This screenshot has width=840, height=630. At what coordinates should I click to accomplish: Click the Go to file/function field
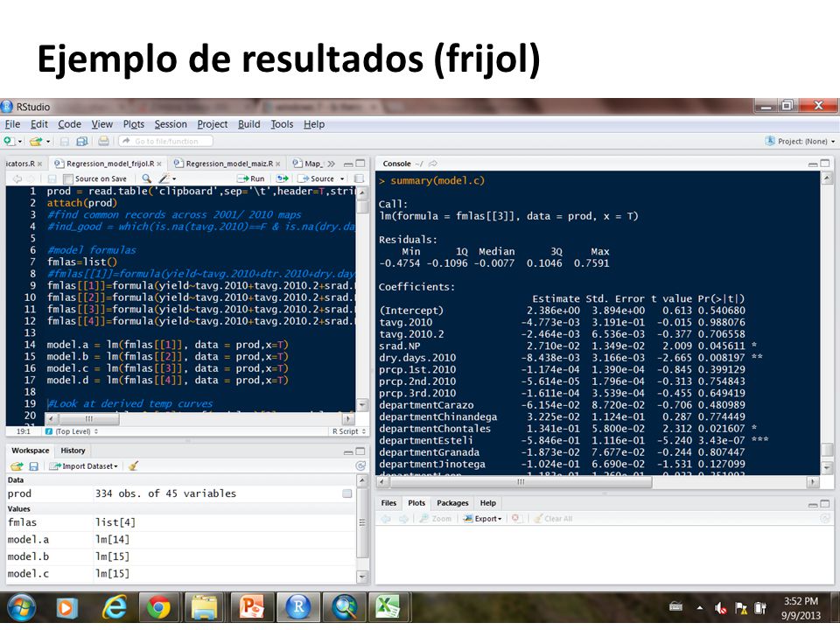click(x=165, y=141)
